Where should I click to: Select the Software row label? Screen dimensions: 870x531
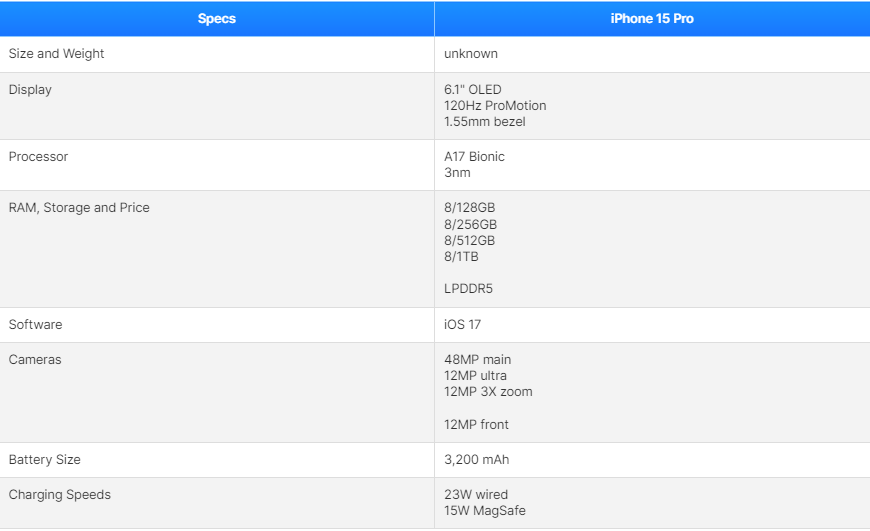coord(36,325)
